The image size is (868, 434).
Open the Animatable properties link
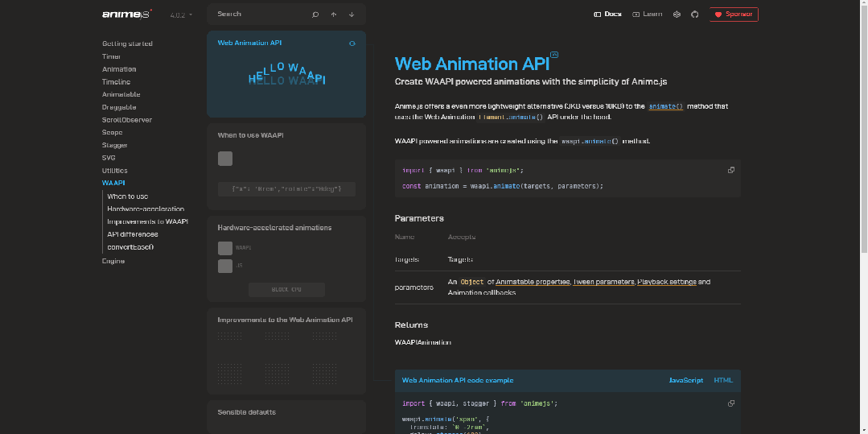[x=533, y=282]
